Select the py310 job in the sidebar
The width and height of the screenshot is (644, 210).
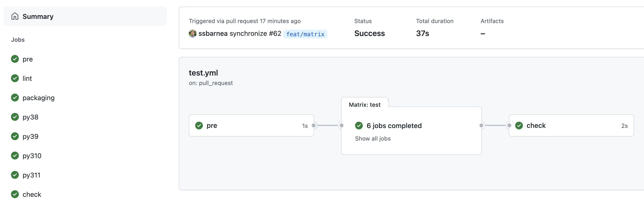click(32, 156)
